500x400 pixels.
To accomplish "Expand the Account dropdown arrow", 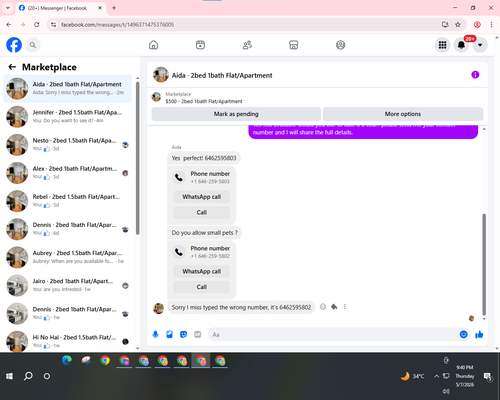I will [x=480, y=45].
